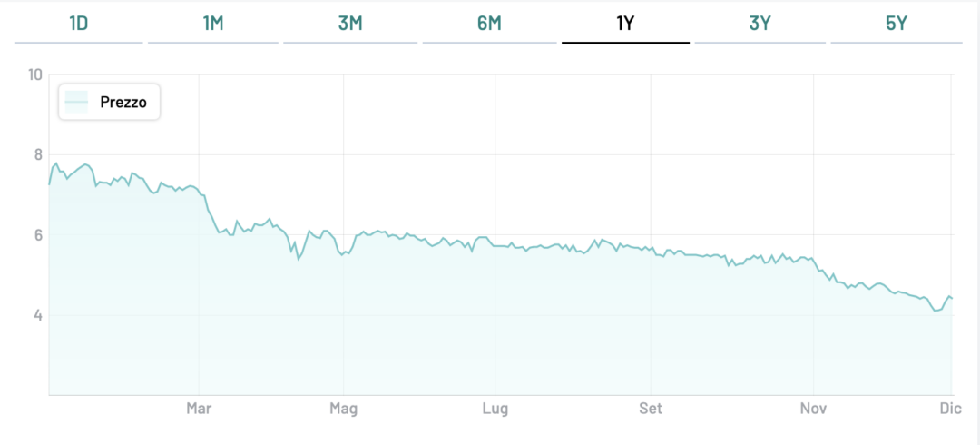Click the Nov axis label
980x445 pixels.
click(814, 409)
